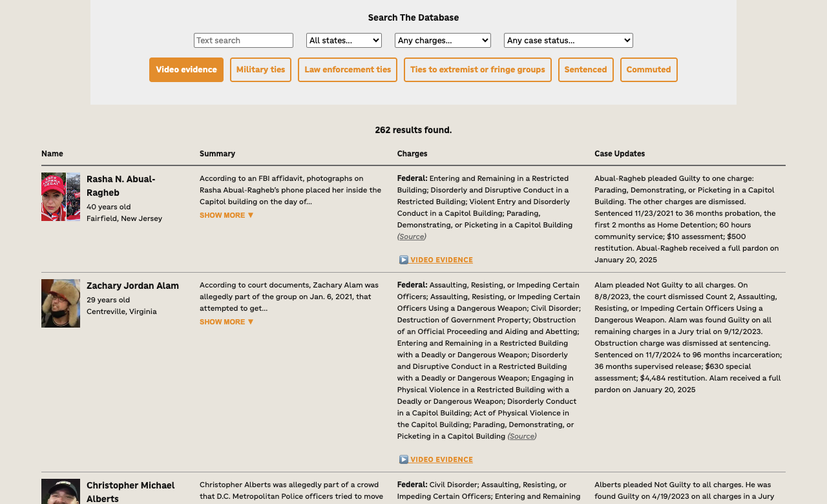Click the Name column header
The height and width of the screenshot is (504, 827).
tap(52, 154)
